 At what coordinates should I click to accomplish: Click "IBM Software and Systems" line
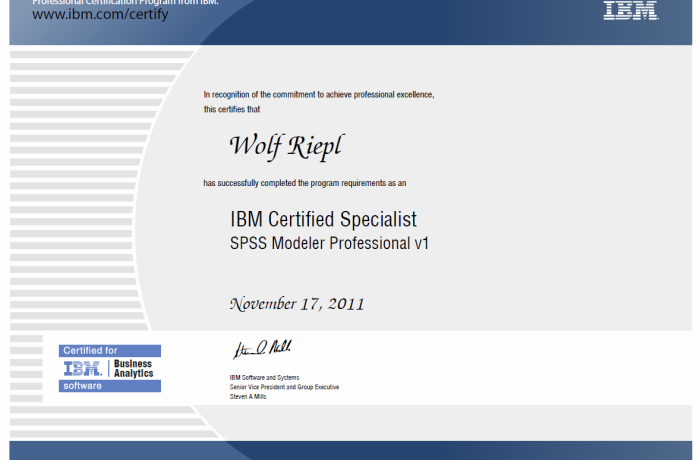point(264,378)
